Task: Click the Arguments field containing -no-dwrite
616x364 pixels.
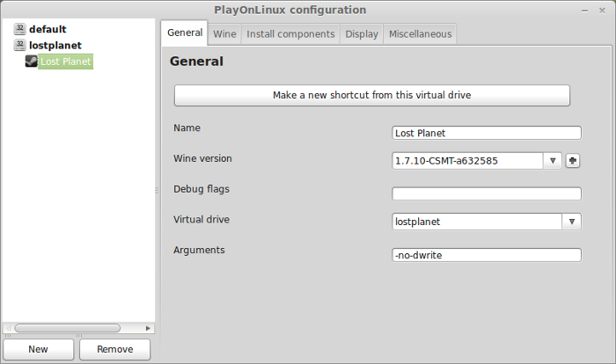Action: [x=487, y=255]
